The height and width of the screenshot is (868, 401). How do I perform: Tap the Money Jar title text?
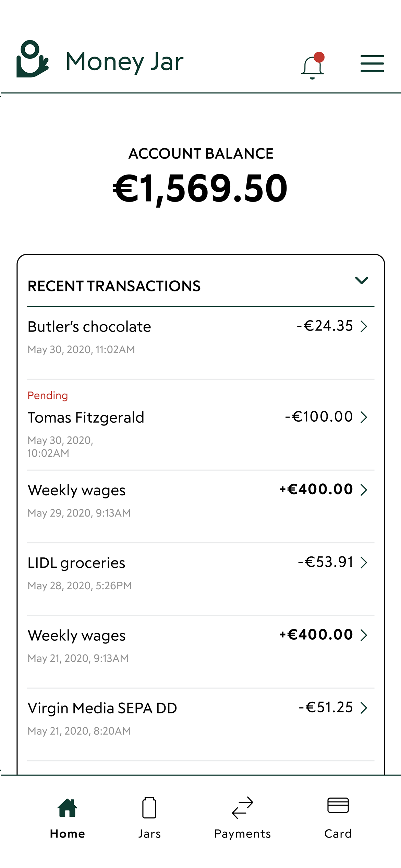tap(124, 62)
